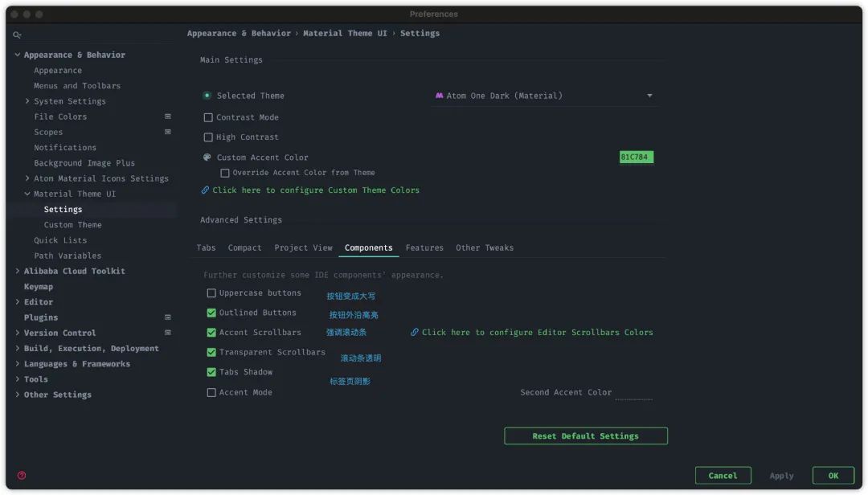Expand the Tools section
The width and height of the screenshot is (868, 495).
(x=18, y=379)
